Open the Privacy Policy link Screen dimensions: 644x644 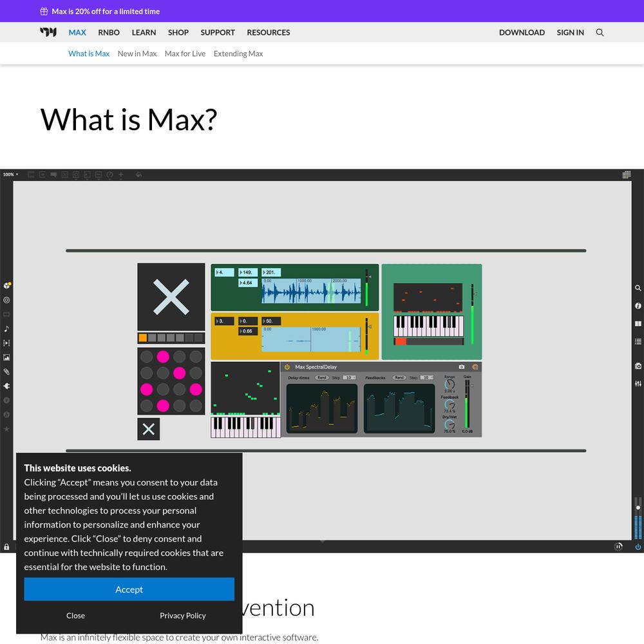pos(183,616)
